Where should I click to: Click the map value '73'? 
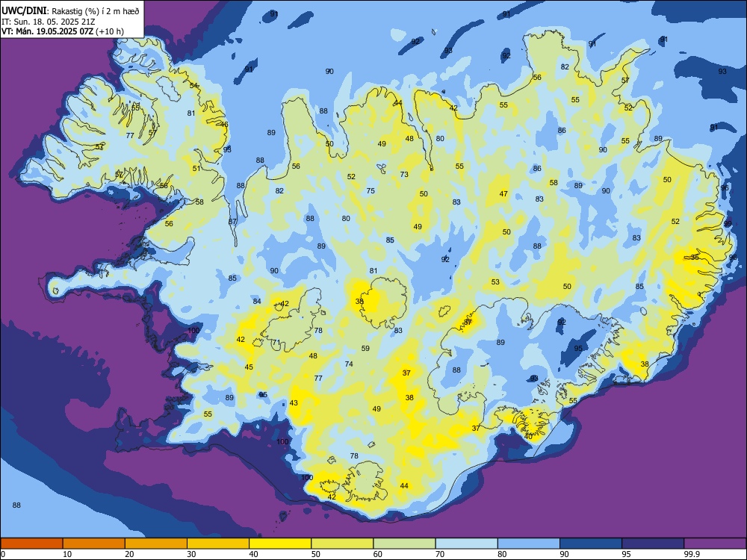pyautogui.click(x=404, y=174)
